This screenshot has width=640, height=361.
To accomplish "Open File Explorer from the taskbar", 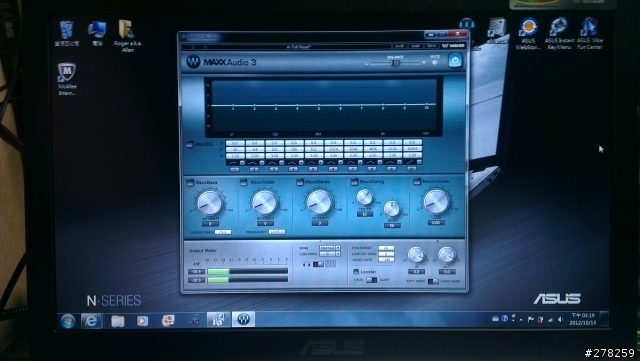I will pos(118,321).
